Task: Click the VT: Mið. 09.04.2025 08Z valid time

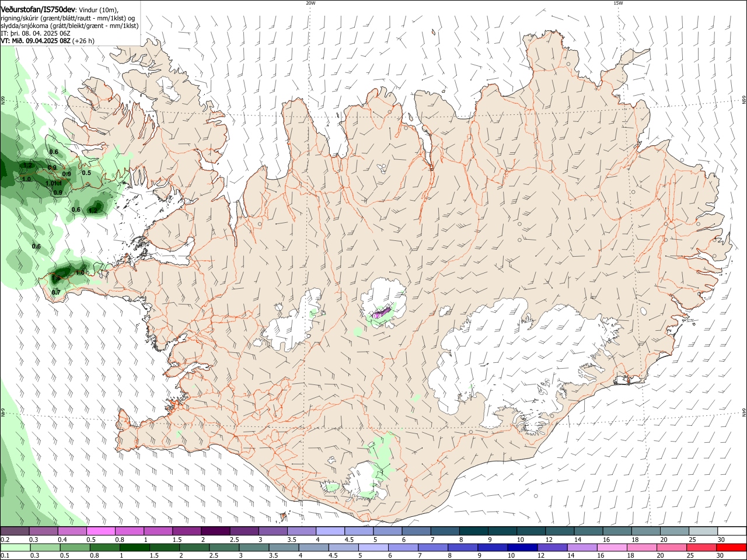Action: pos(36,41)
